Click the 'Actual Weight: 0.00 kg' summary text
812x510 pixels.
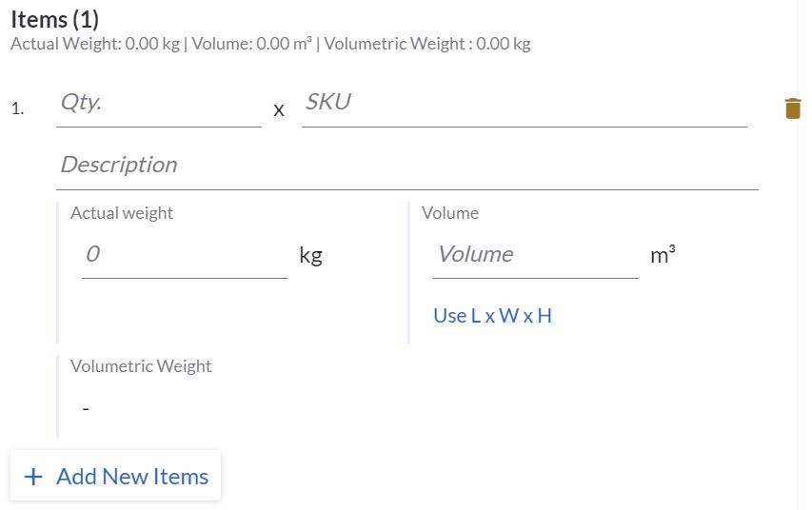[x=95, y=44]
